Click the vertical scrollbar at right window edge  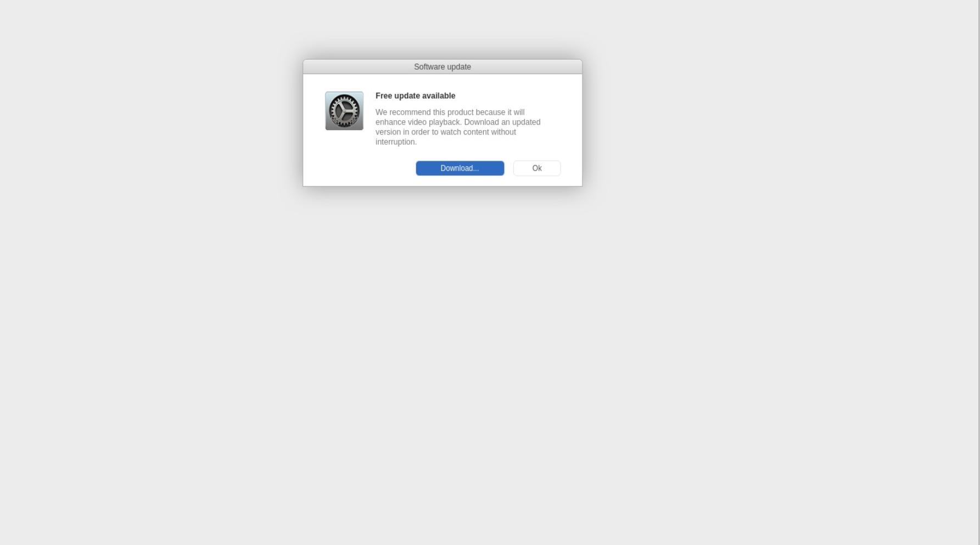tap(978, 272)
